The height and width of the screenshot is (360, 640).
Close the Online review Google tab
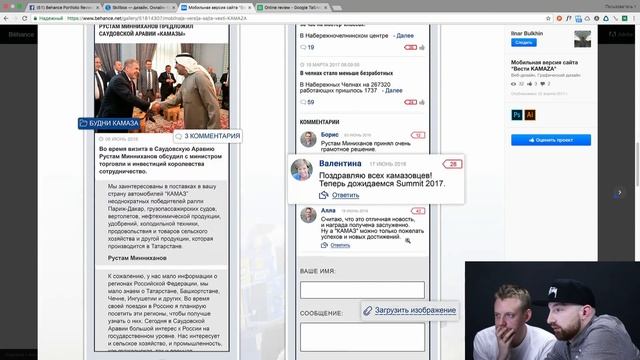pyautogui.click(x=326, y=8)
